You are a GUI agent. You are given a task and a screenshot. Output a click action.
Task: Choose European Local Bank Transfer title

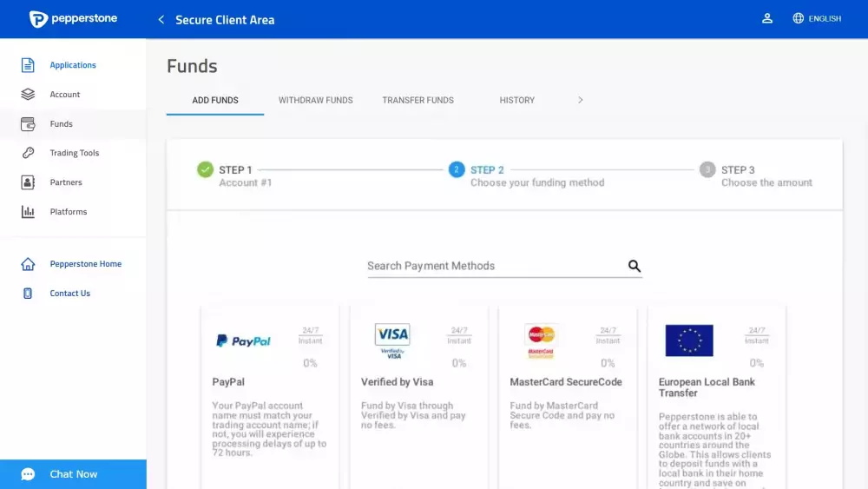(x=707, y=387)
